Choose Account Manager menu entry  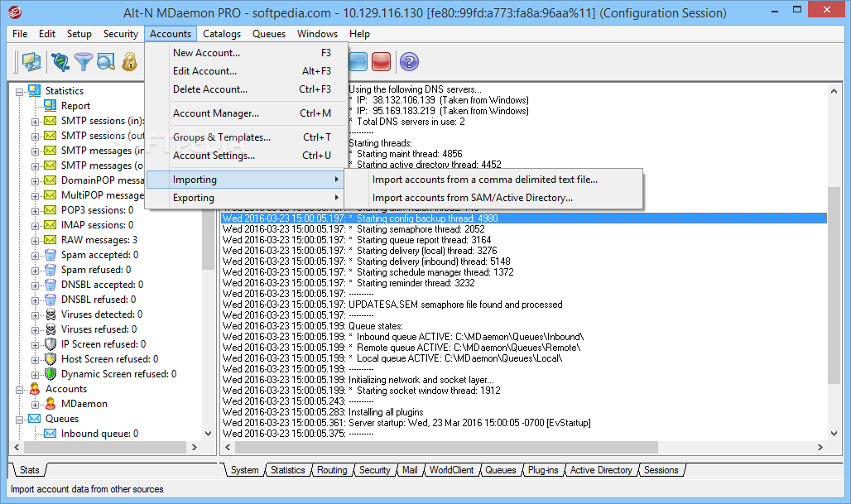247,113
